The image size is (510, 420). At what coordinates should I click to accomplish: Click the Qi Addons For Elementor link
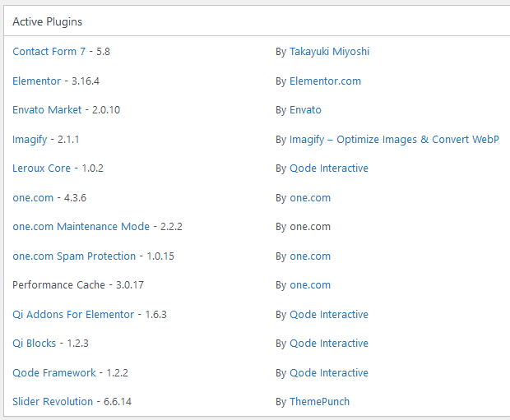tap(72, 315)
